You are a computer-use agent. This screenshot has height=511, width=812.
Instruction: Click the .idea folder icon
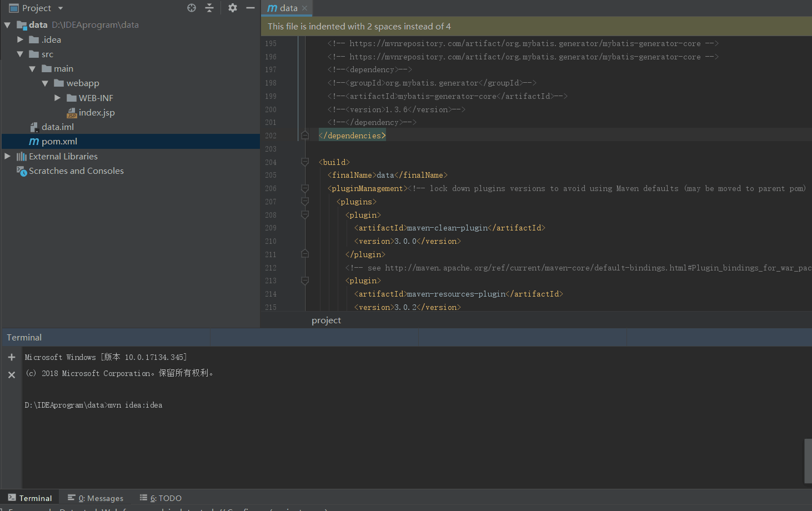pos(34,39)
